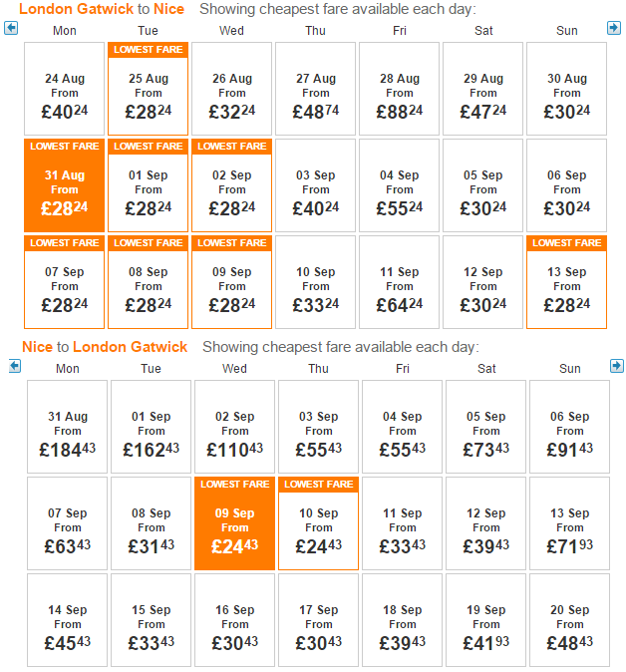Choose outbound 28 Aug fare £88.24

coord(400,89)
